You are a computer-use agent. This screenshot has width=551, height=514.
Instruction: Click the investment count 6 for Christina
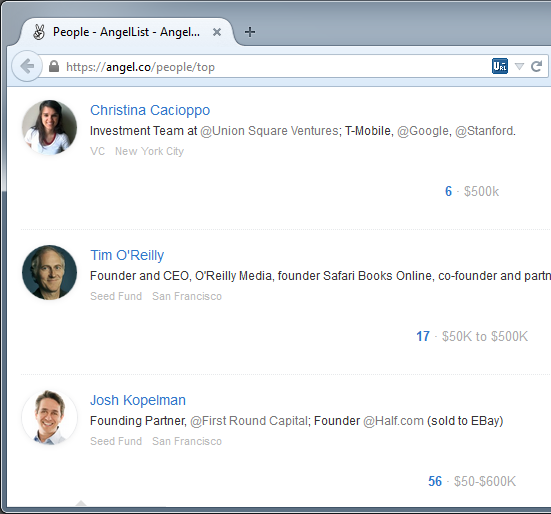[448, 191]
